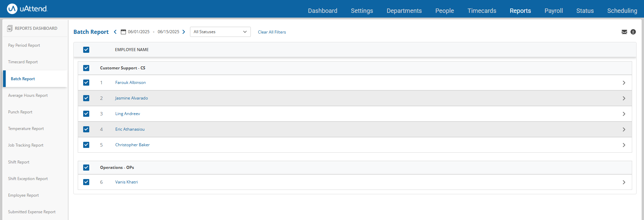Expand Ling Andreev's row chevron
Viewport: 644px width, 220px height.
pyautogui.click(x=624, y=114)
